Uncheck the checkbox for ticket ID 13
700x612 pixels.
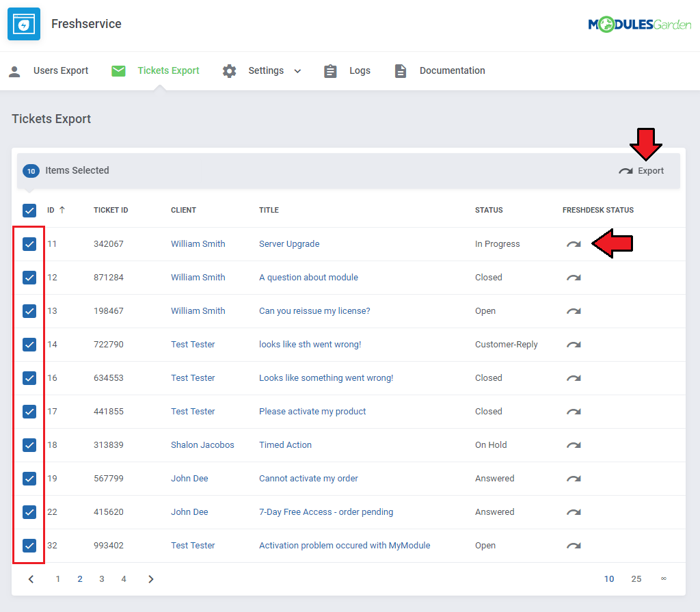point(29,311)
